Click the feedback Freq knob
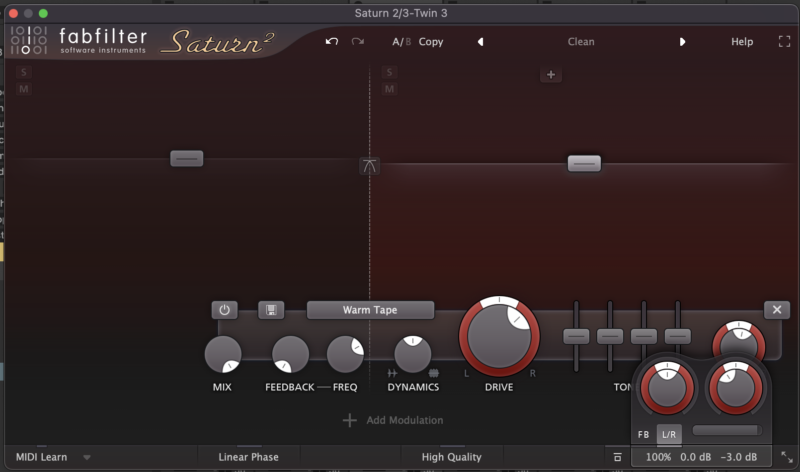 point(345,354)
